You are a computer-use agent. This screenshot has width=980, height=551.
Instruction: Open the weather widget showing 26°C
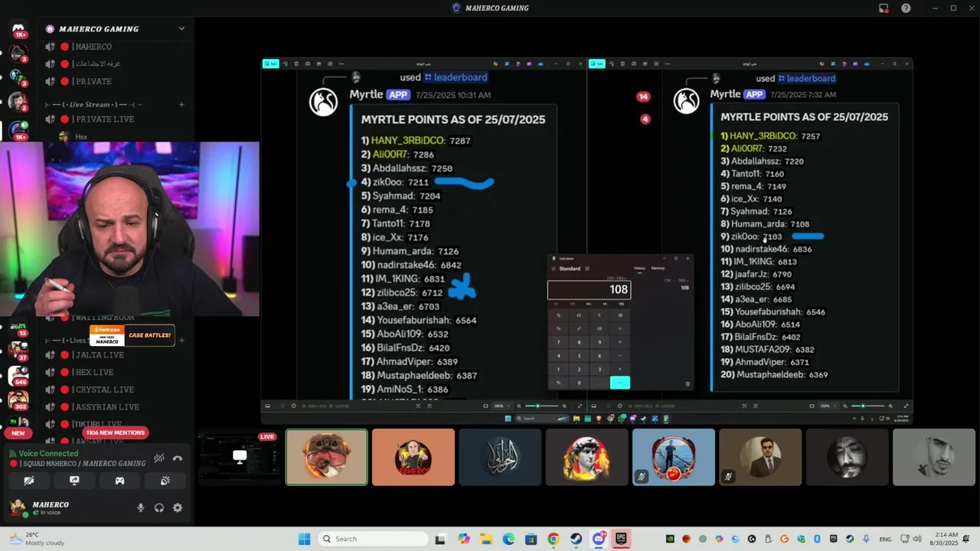tap(38, 539)
